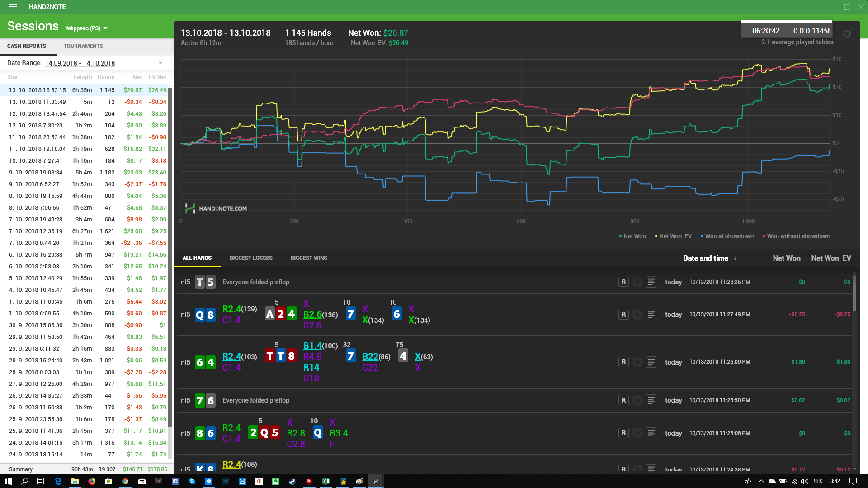Switch to PokerStars in the taskbar
Viewport: 868px width, 488px height.
(309, 481)
